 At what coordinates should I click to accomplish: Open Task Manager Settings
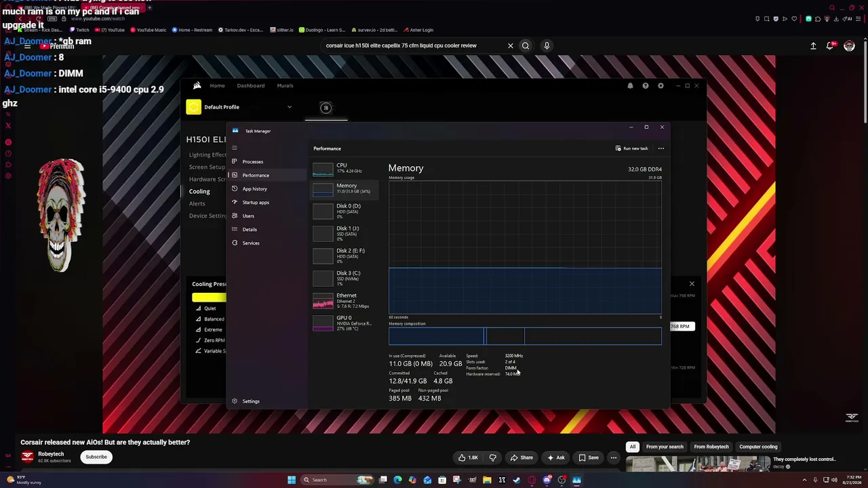pyautogui.click(x=250, y=401)
